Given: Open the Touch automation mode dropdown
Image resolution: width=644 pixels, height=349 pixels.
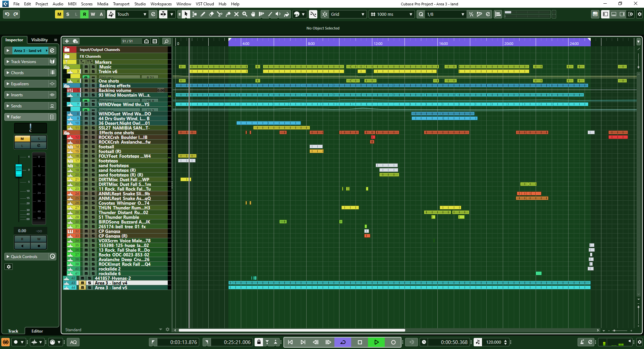Looking at the screenshot, I should click(x=131, y=14).
